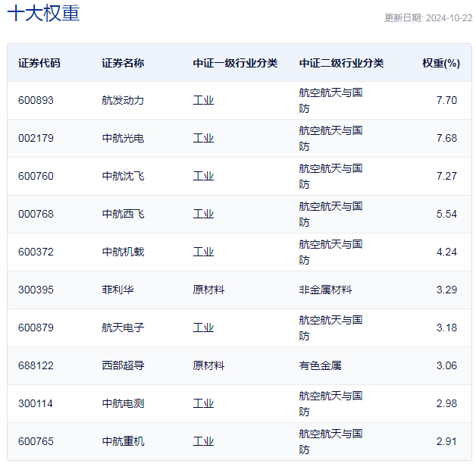Viewport: 476px width, 467px height.
Task: Click the 西部超导 security name
Action: click(123, 365)
